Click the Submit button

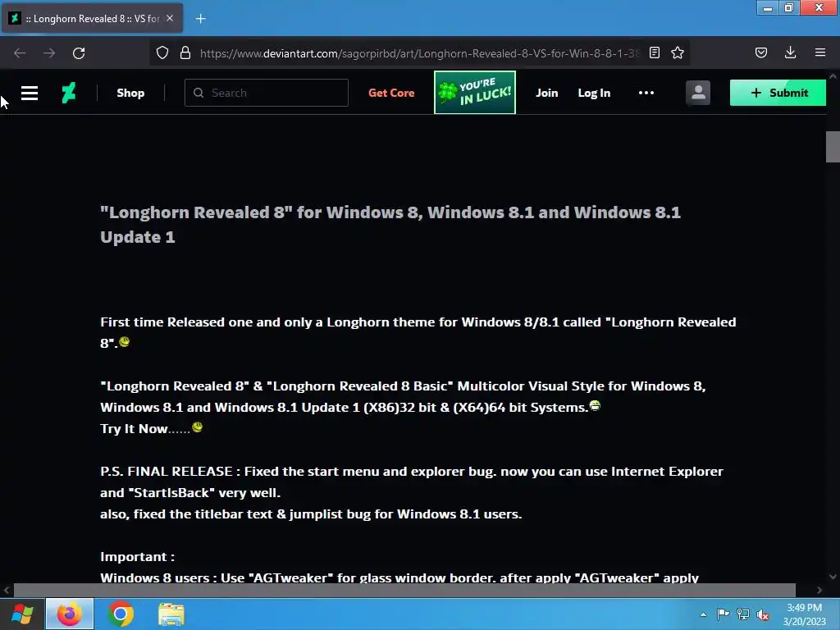(778, 93)
